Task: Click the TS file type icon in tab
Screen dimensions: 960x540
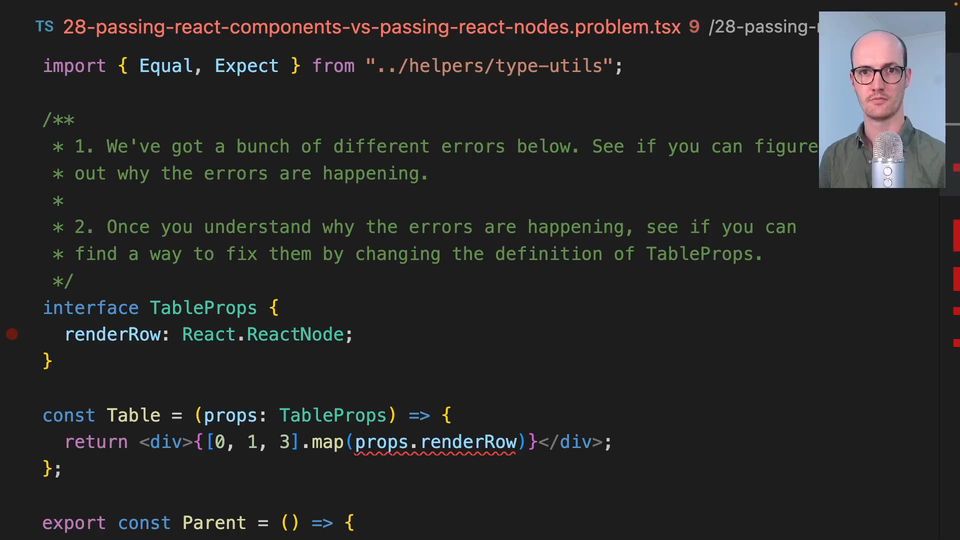Action: pos(44,27)
